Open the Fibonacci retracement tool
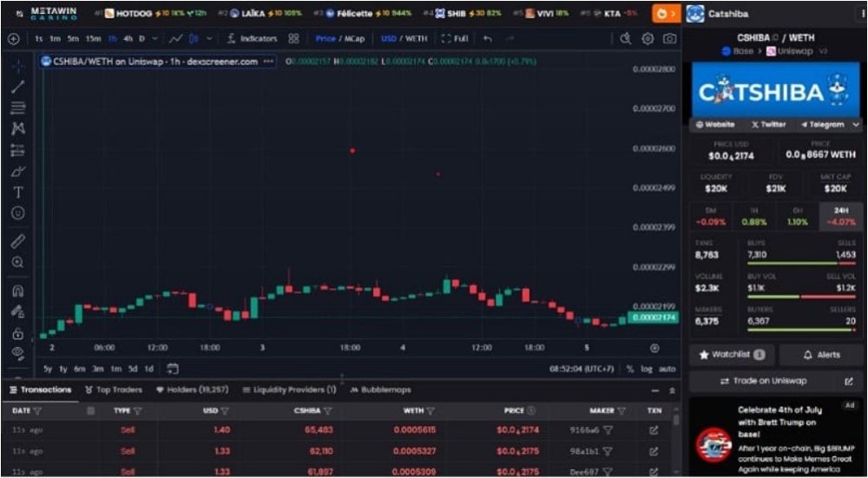The width and height of the screenshot is (868, 478). 18,108
